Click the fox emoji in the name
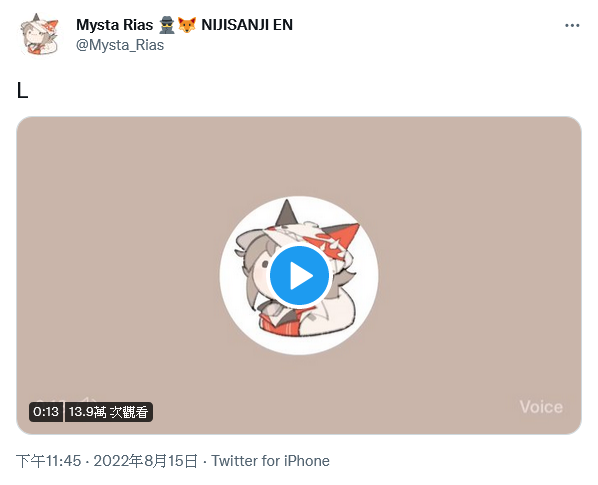598x485 pixels. [187, 25]
